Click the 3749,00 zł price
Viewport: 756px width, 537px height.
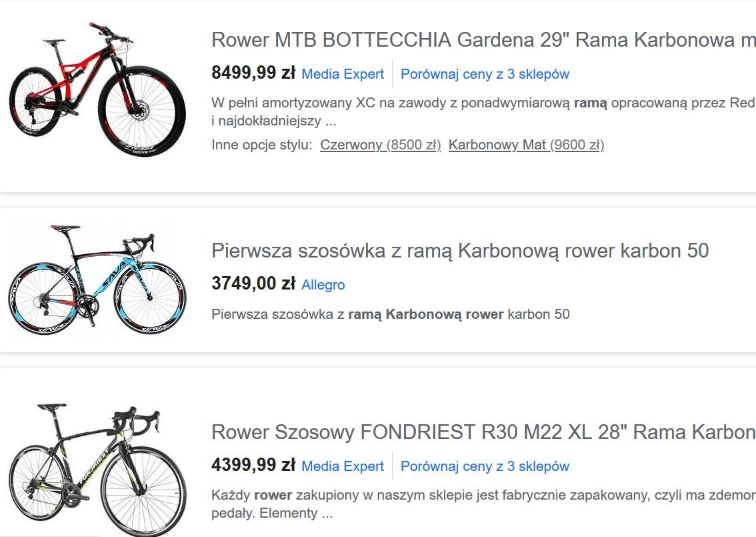pyautogui.click(x=253, y=284)
